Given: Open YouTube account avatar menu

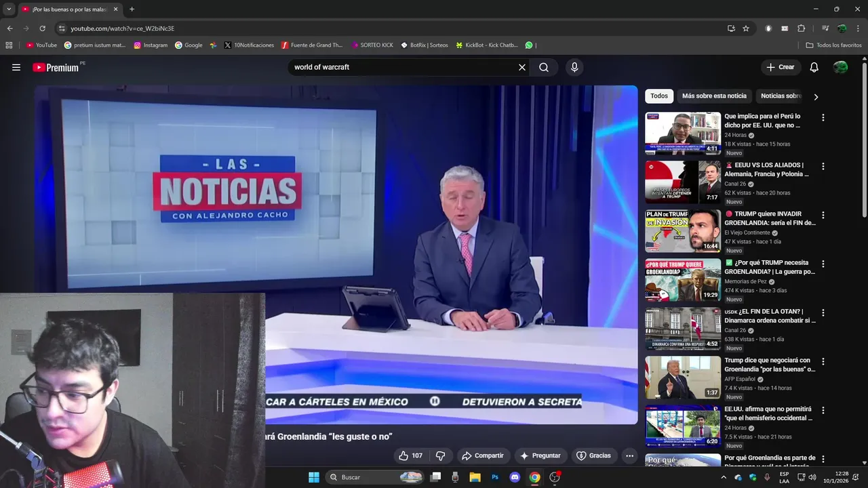Looking at the screenshot, I should click(840, 67).
